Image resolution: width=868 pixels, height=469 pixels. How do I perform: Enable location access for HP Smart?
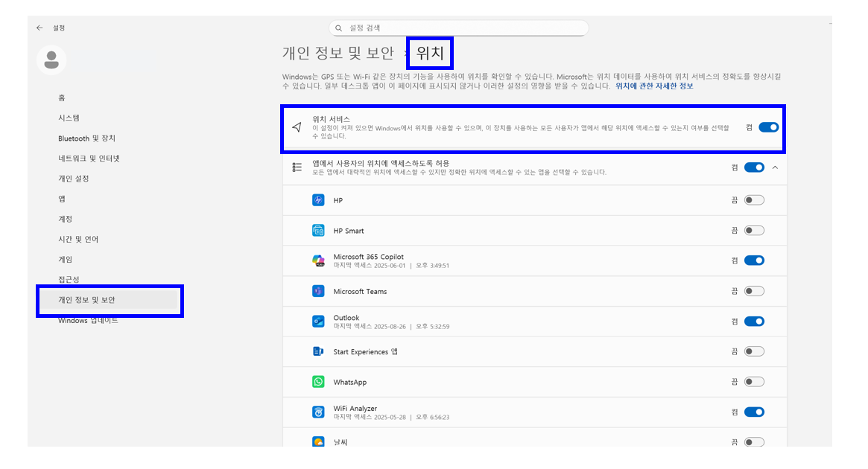754,231
